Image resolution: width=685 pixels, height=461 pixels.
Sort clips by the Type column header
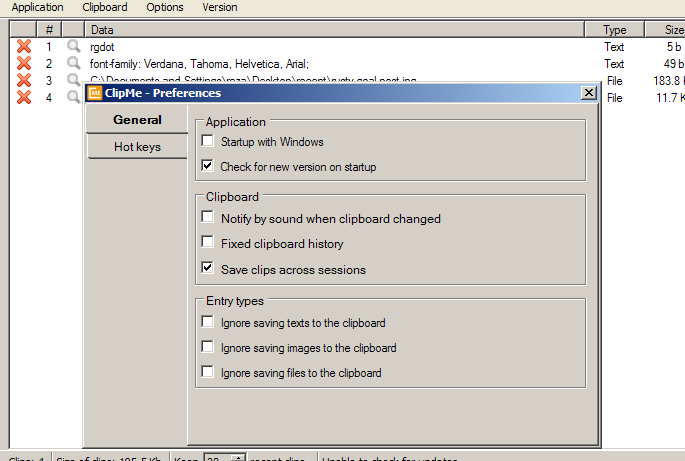coord(615,30)
